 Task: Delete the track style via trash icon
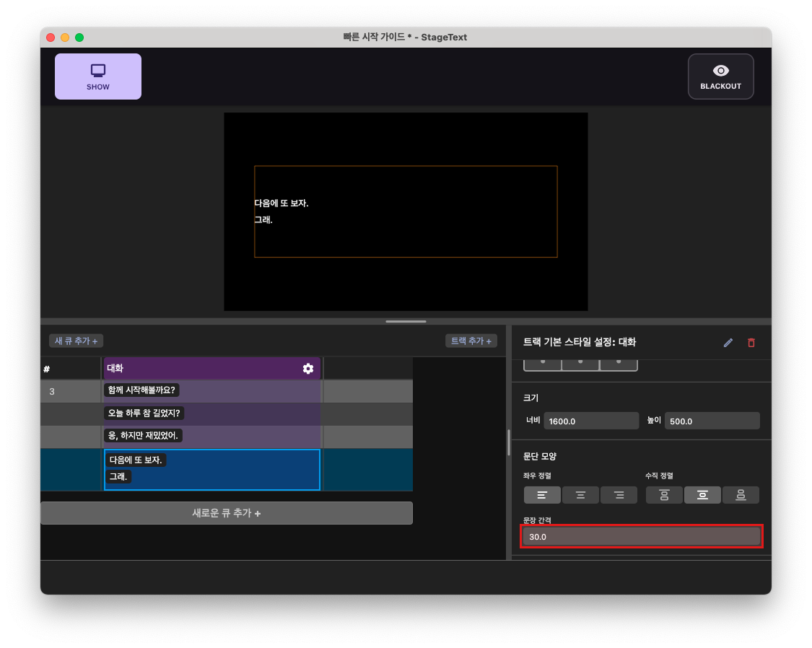click(x=751, y=342)
